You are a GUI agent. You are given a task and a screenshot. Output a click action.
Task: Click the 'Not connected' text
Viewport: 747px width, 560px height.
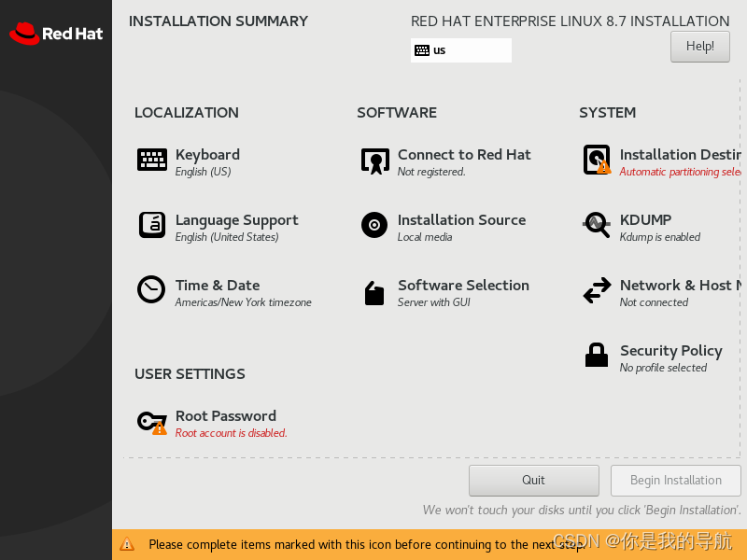(x=655, y=302)
